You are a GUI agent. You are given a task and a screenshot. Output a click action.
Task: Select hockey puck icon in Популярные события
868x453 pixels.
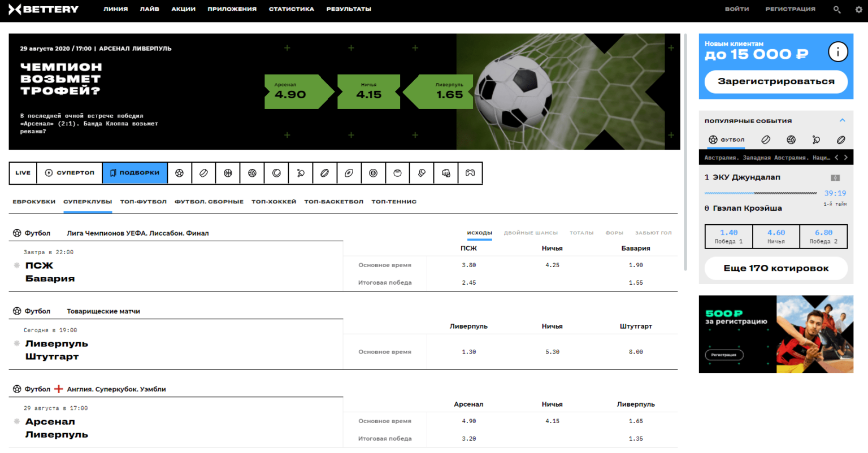[x=766, y=140]
